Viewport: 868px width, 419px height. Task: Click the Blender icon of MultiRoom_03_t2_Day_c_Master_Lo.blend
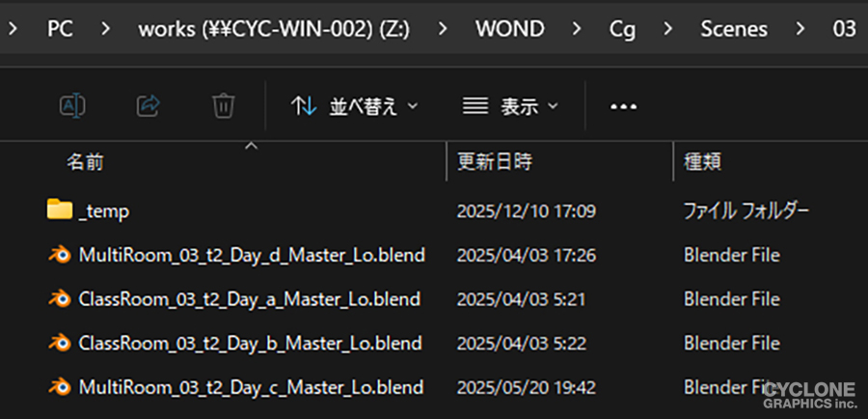click(x=60, y=386)
